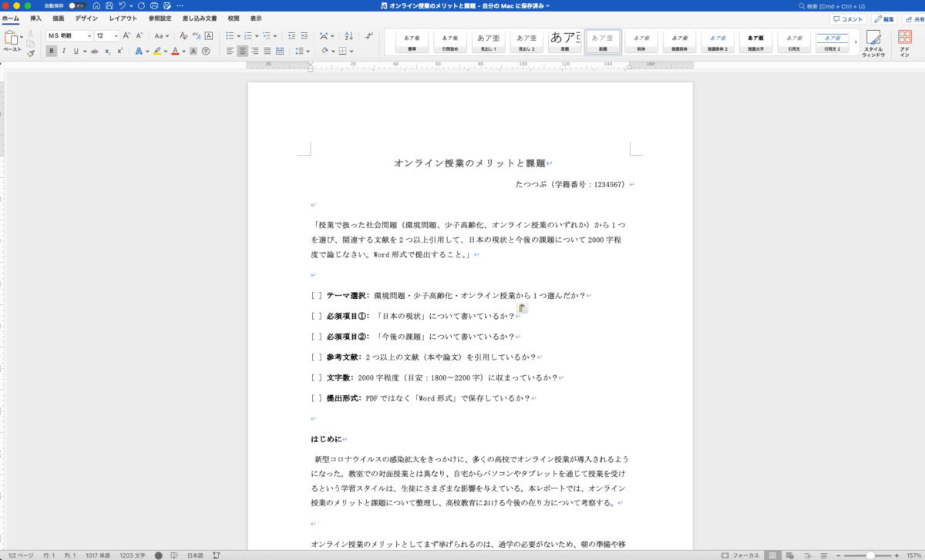The height and width of the screenshot is (560, 925).
Task: Apply strikethrough formatting
Action: (x=94, y=51)
